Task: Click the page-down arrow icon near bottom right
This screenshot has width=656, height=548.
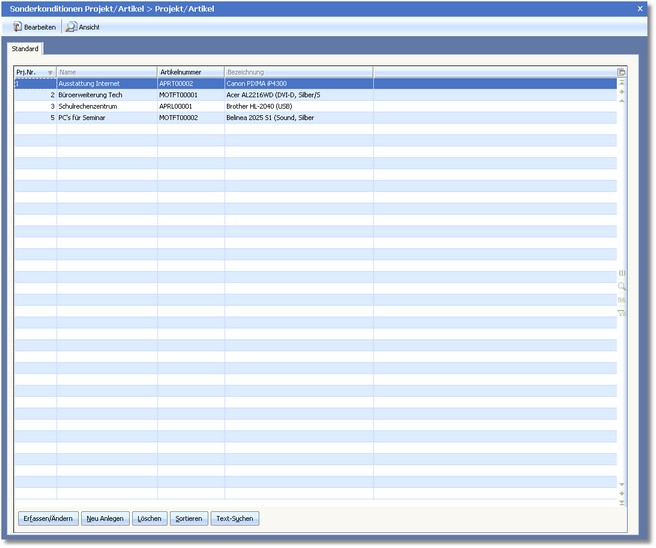Action: [x=621, y=484]
